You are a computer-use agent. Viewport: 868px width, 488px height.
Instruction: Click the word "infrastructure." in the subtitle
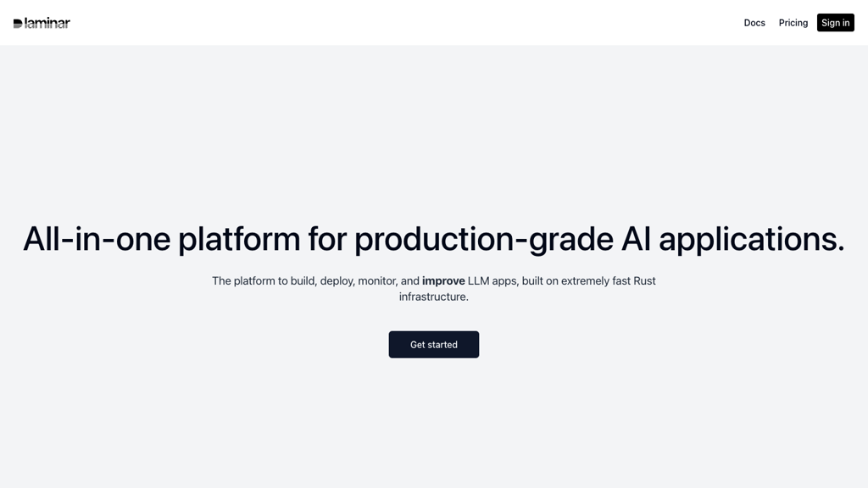(x=434, y=297)
